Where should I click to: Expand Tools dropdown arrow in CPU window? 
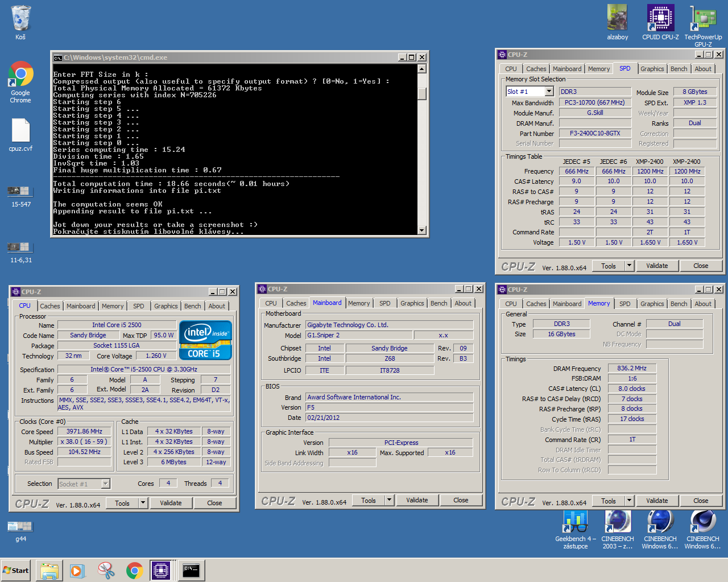coord(143,503)
